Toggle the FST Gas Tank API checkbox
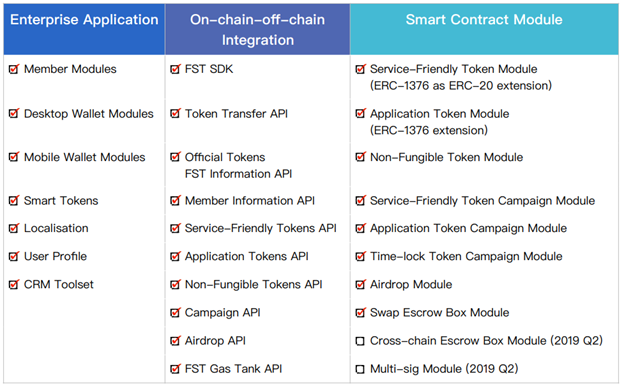The width and height of the screenshot is (624, 388). pyautogui.click(x=175, y=369)
